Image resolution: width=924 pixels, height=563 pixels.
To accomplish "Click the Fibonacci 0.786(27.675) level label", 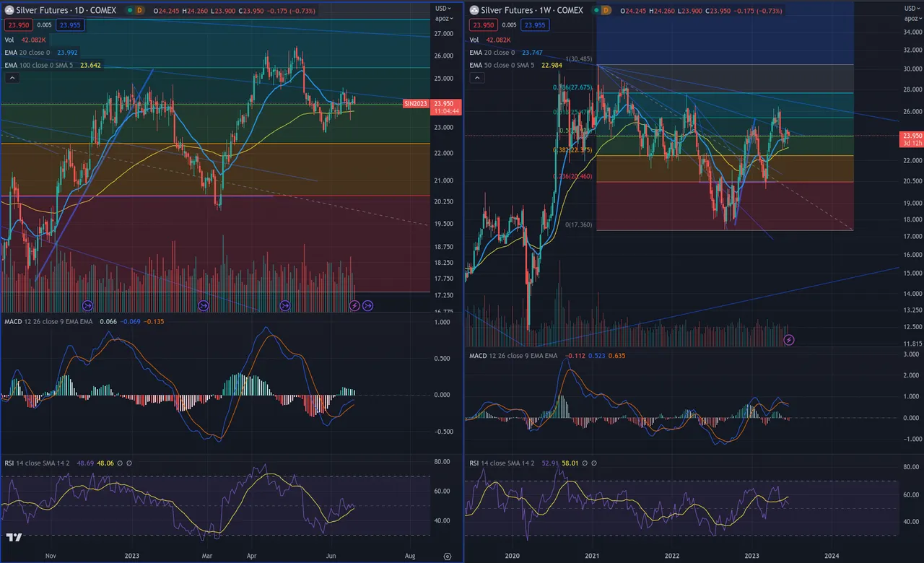I will tap(572, 87).
